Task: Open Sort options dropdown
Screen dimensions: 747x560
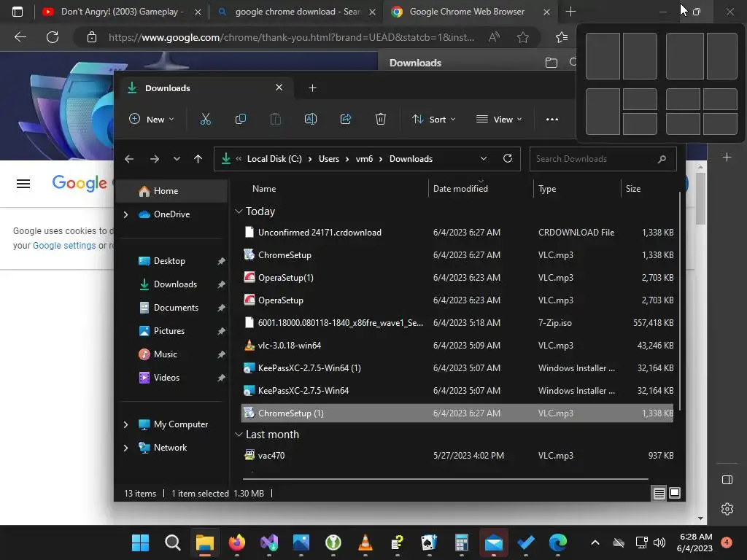Action: (x=433, y=119)
